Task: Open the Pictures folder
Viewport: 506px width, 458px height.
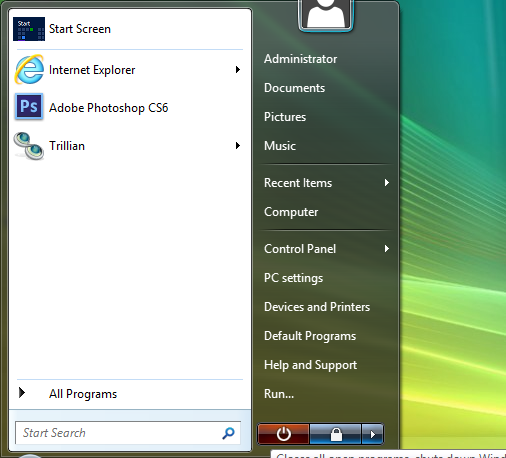Action: pos(285,117)
